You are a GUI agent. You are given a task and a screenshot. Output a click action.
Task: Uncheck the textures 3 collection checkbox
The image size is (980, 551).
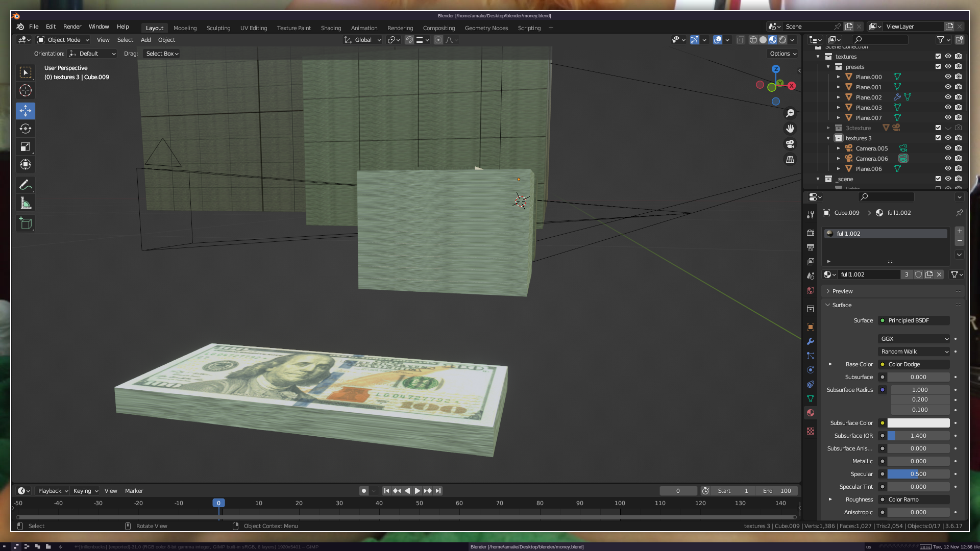pos(938,138)
